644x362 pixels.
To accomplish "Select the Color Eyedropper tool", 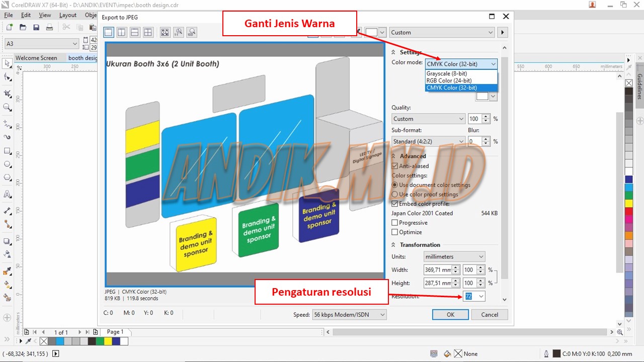I will click(7, 271).
